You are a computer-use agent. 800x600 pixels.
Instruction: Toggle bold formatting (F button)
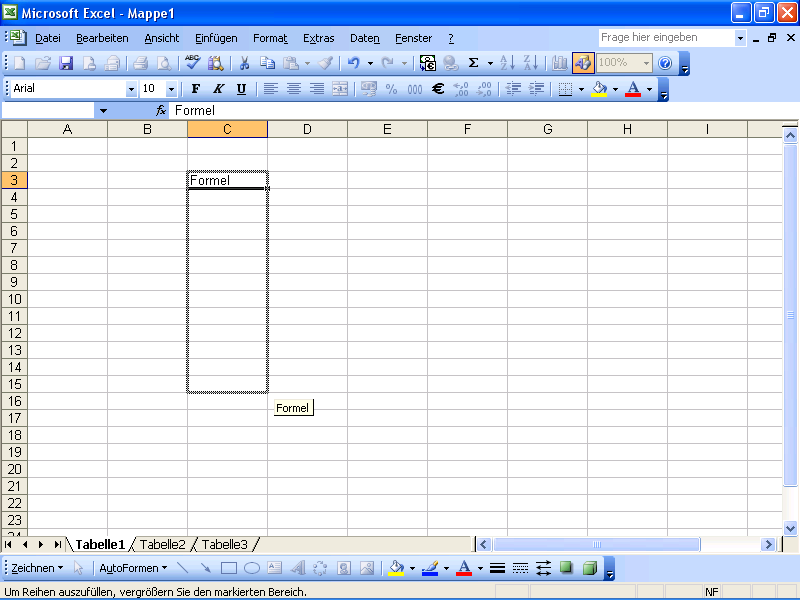coord(196,89)
